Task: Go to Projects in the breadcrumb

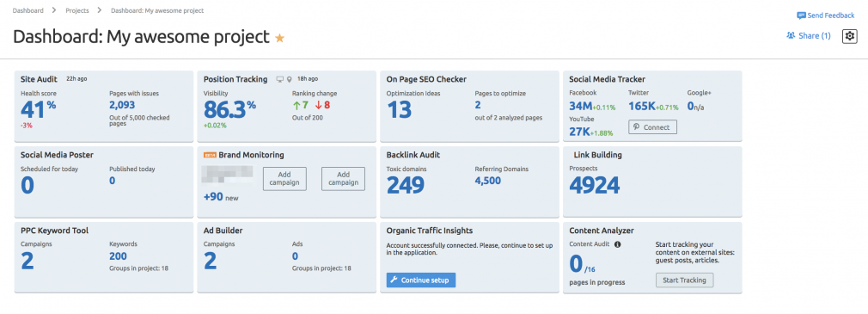Action: coord(76,10)
